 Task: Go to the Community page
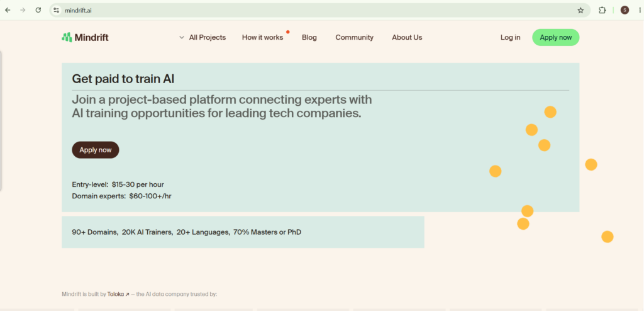(355, 37)
